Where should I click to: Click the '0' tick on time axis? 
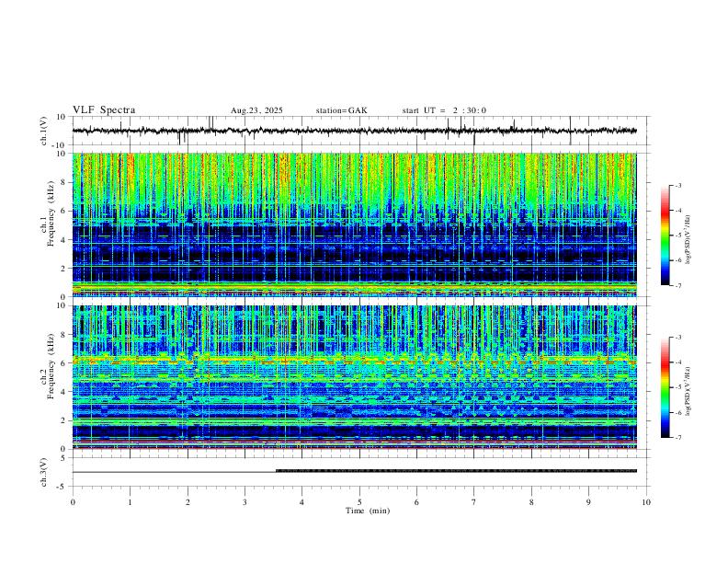pyautogui.click(x=73, y=502)
